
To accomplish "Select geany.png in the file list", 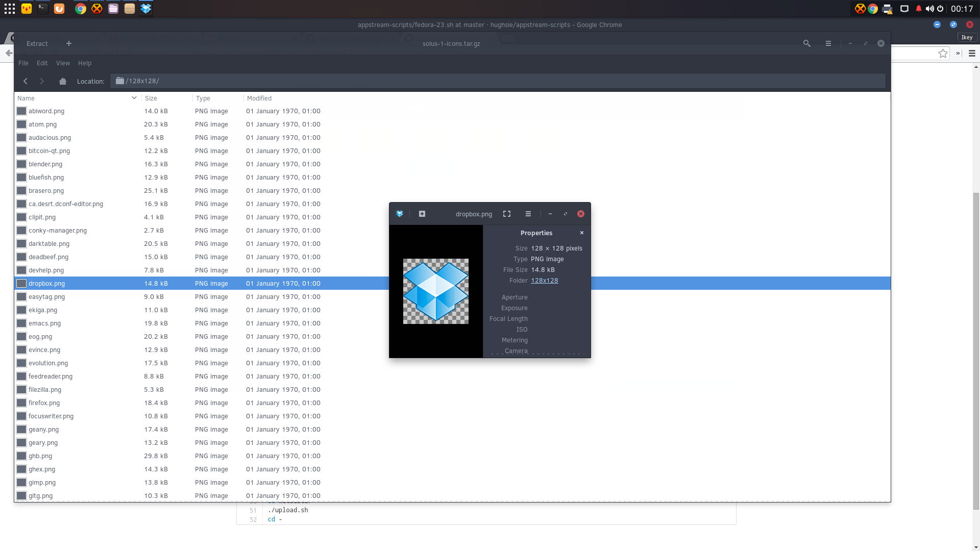I will pos(452,430).
